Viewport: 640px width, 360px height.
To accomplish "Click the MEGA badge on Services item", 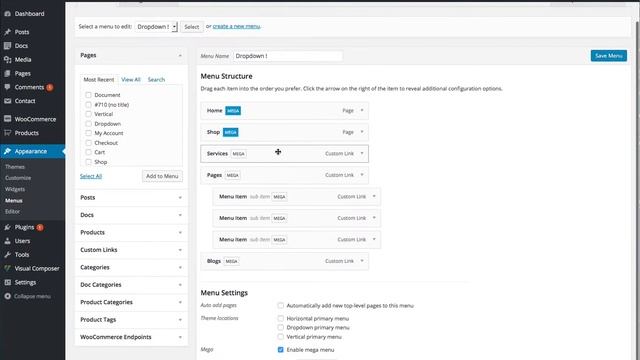I will pyautogui.click(x=238, y=154).
